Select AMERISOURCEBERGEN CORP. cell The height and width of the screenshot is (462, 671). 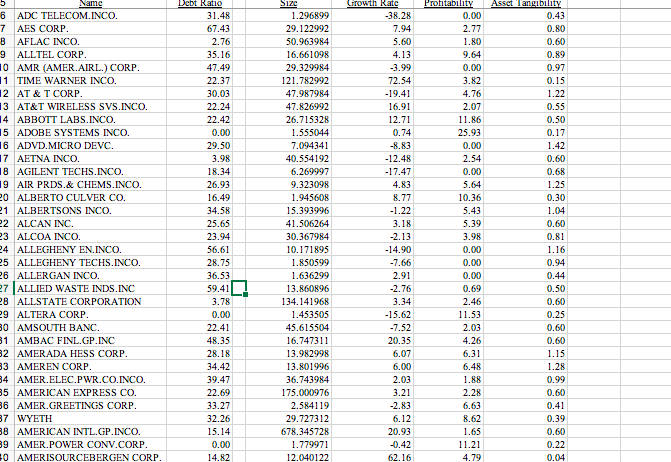(91, 457)
